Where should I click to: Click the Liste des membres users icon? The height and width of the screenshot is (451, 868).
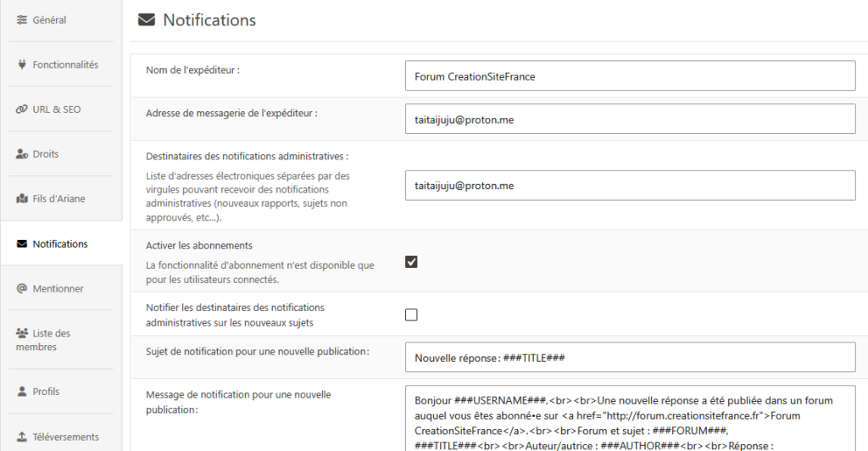[21, 332]
